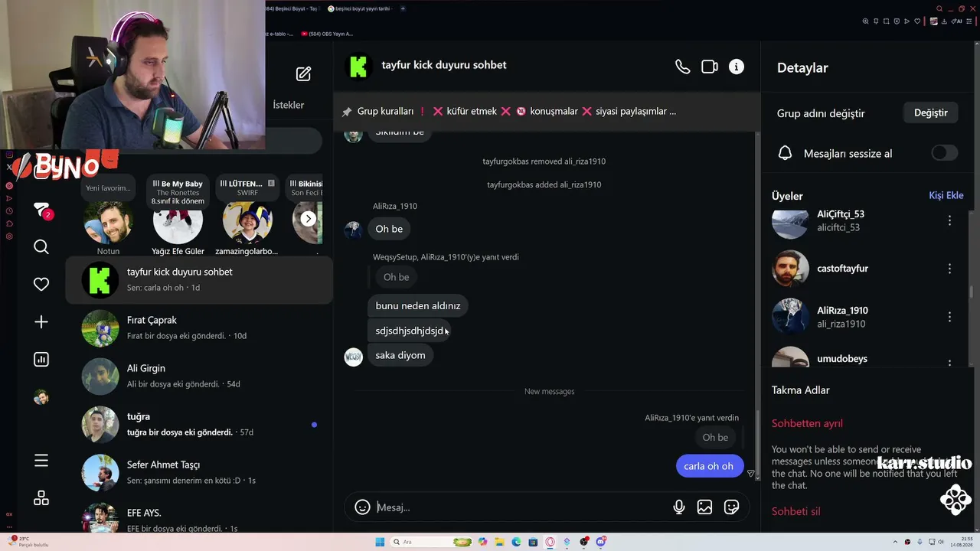Screen dimensions: 980x551
Task: Open the dashboard chart icon in the sidebar
Action: click(41, 360)
